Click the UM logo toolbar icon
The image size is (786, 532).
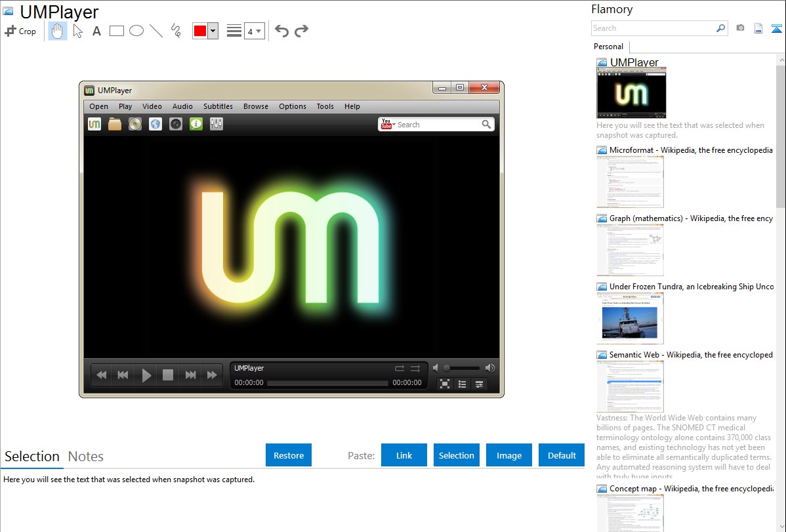coord(94,124)
